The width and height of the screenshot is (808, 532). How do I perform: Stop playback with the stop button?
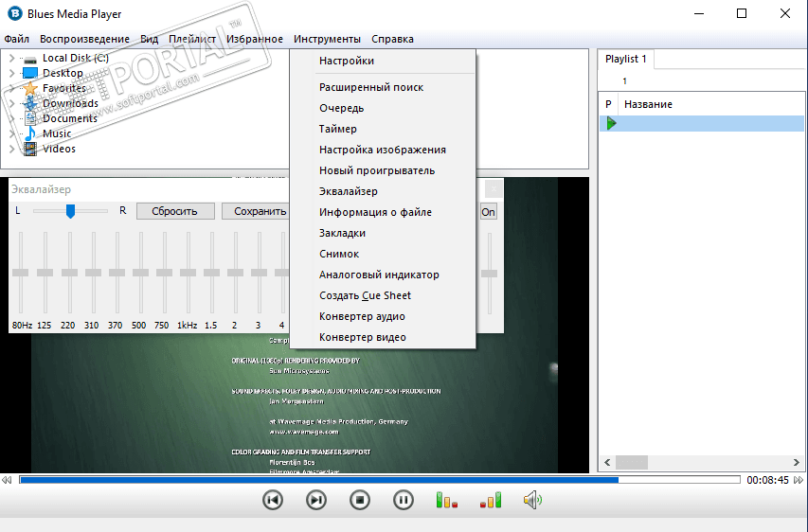point(360,500)
